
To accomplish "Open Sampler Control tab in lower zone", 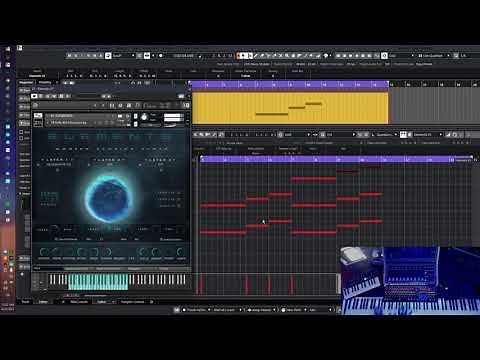I will (133, 302).
